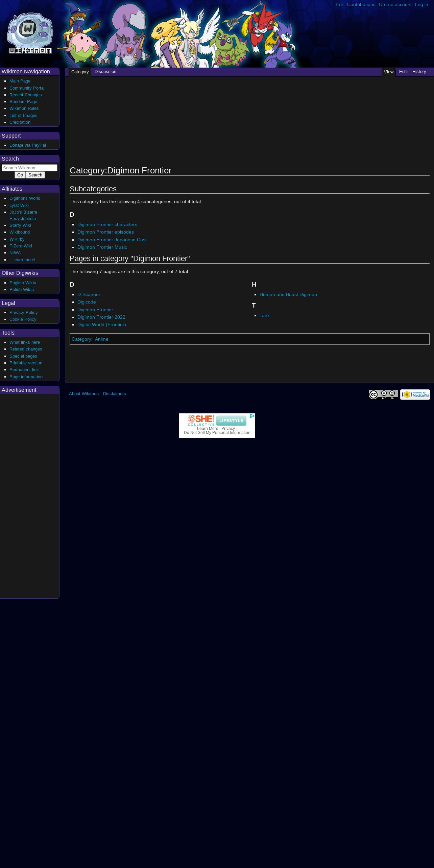Open the WiKirby link
This screenshot has height=868, width=434.
click(17, 239)
